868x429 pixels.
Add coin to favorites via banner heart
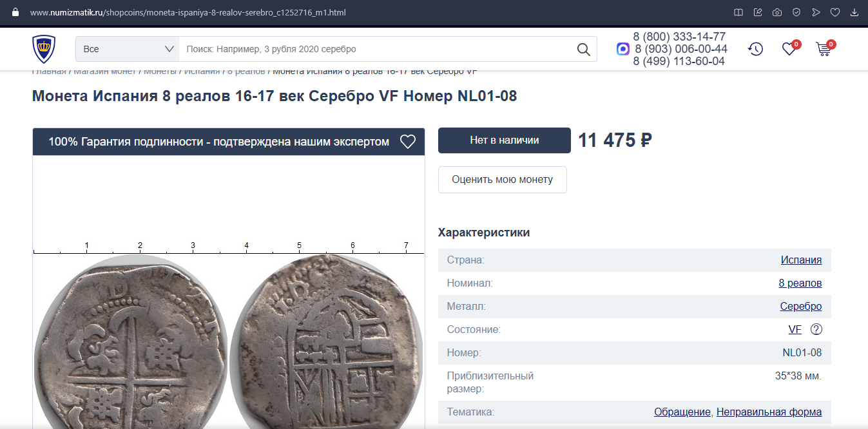click(408, 142)
